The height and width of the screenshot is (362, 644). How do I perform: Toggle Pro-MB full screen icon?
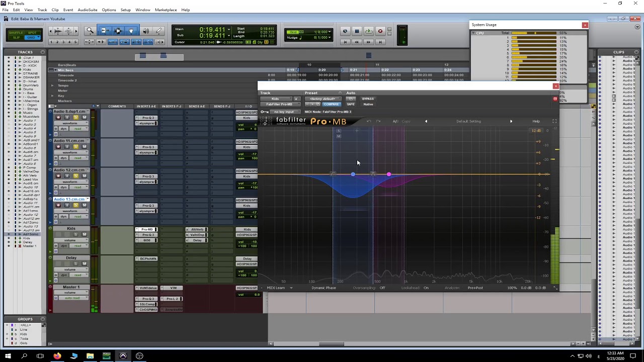554,121
